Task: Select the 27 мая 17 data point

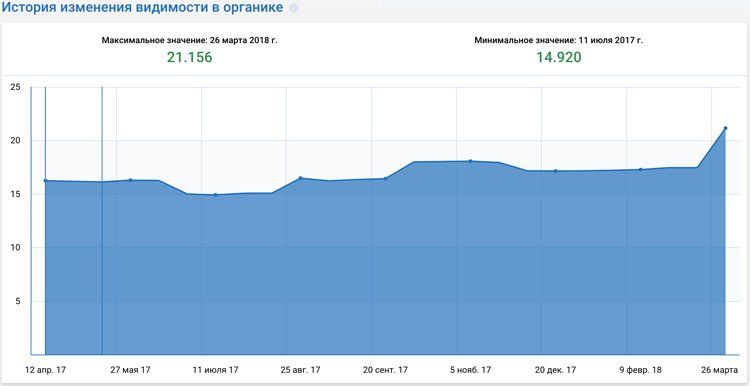Action: [130, 180]
